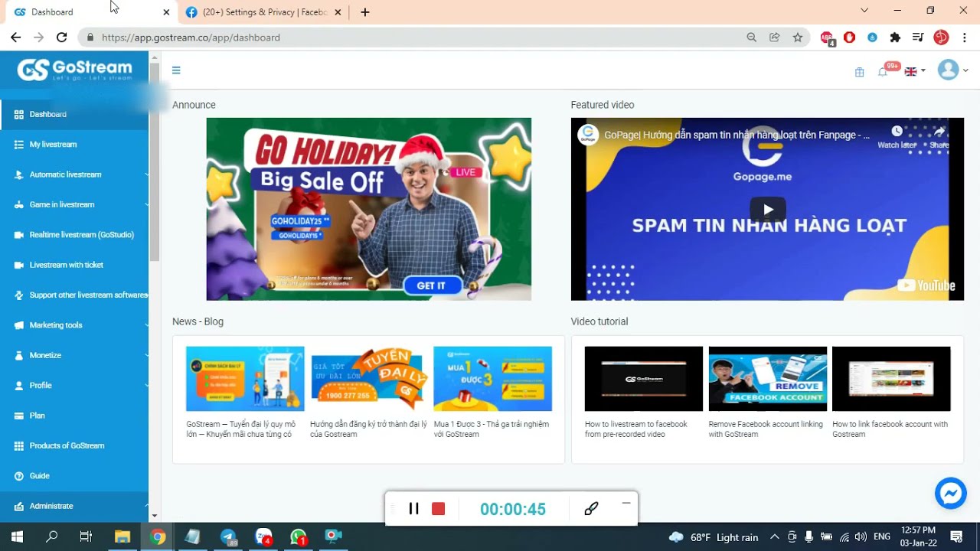Open the YouTube logo link on video
Image resolution: width=980 pixels, height=551 pixels.
[x=926, y=285]
